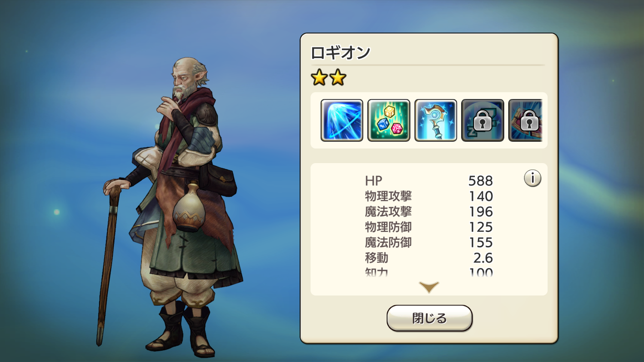The height and width of the screenshot is (362, 644).
Task: Select the partially visible locked skill at right
Action: (x=526, y=120)
